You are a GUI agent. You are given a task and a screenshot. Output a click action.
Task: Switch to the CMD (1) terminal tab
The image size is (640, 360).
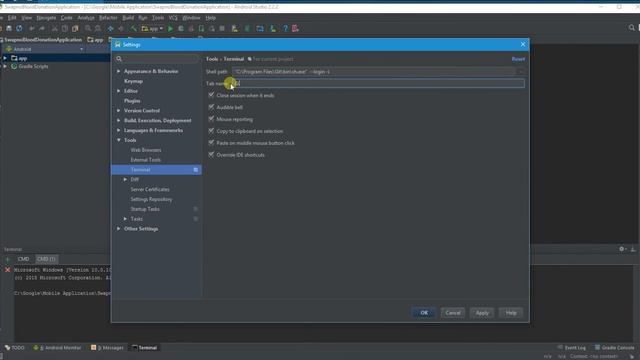tap(46, 259)
